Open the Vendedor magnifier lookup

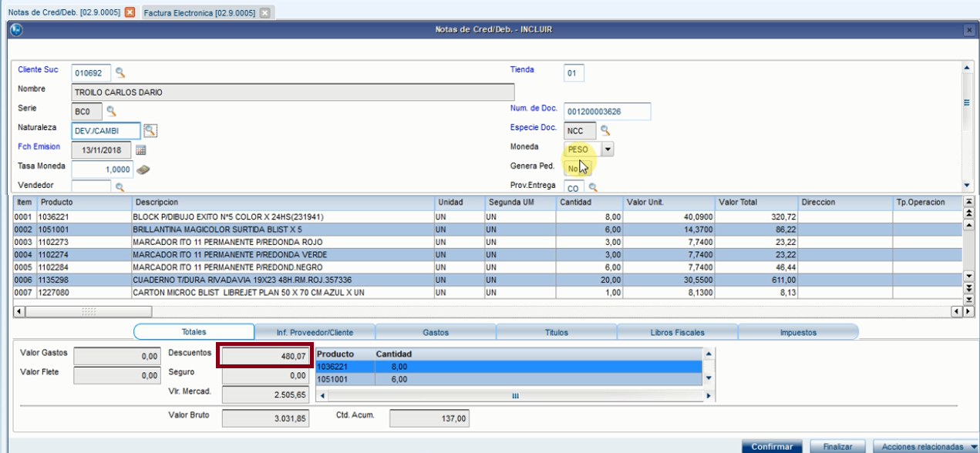coord(120,186)
